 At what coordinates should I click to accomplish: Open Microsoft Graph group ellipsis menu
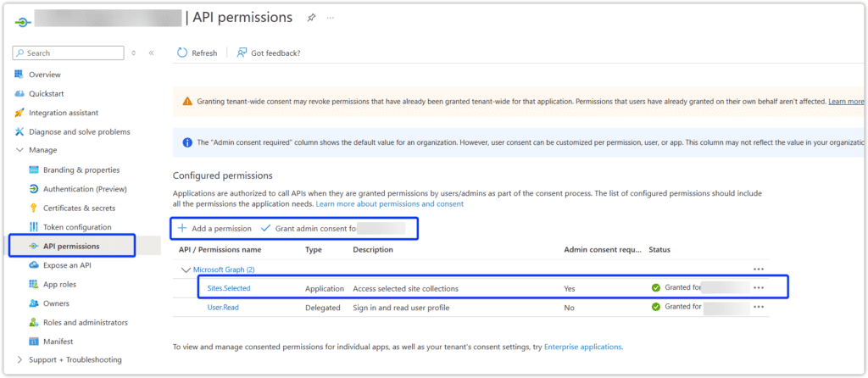759,270
